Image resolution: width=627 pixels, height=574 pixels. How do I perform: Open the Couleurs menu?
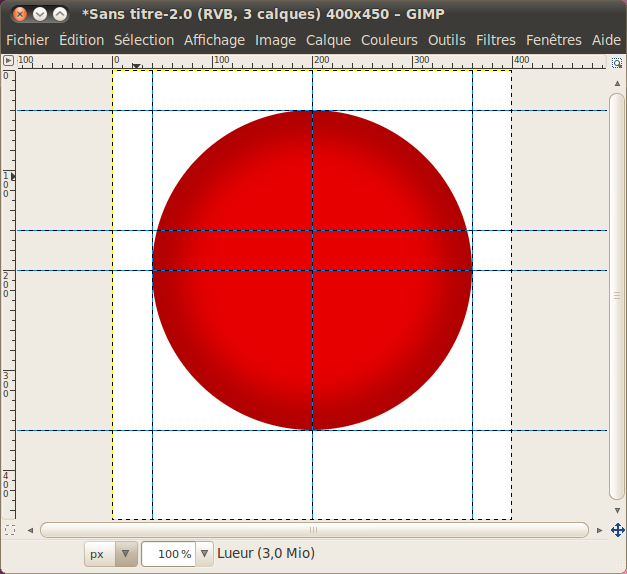coord(389,40)
